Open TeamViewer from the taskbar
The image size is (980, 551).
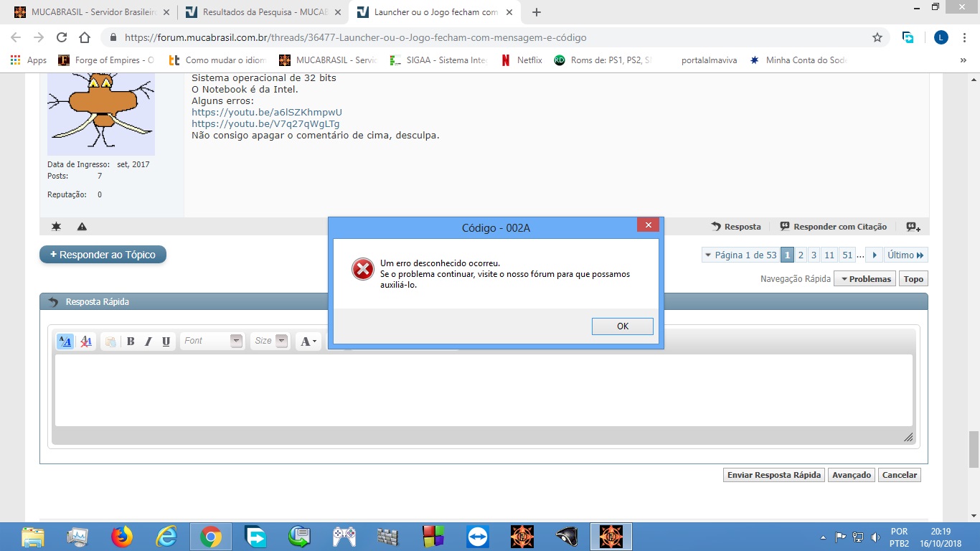(x=477, y=536)
